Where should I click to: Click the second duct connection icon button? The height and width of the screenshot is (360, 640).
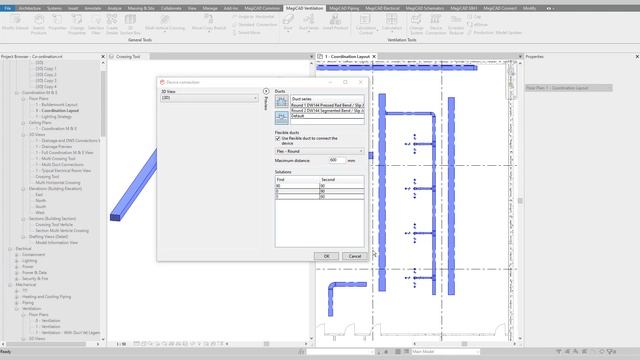282,118
